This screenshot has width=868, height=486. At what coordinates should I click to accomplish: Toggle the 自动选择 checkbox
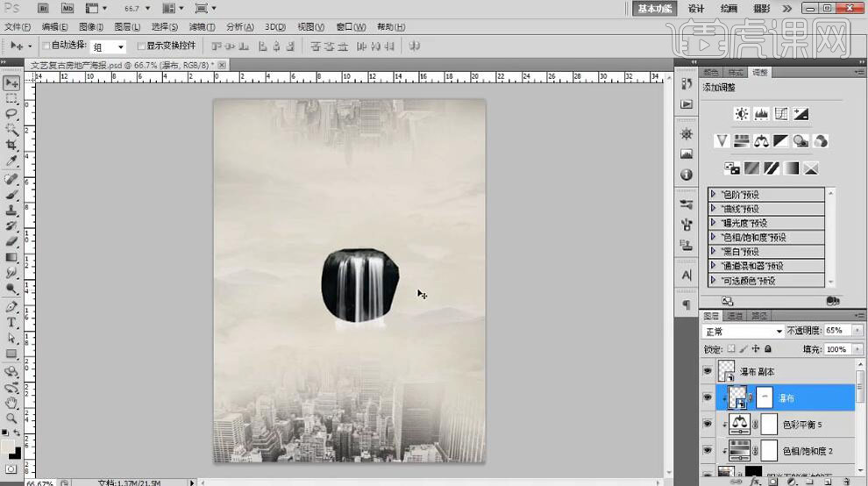point(46,46)
